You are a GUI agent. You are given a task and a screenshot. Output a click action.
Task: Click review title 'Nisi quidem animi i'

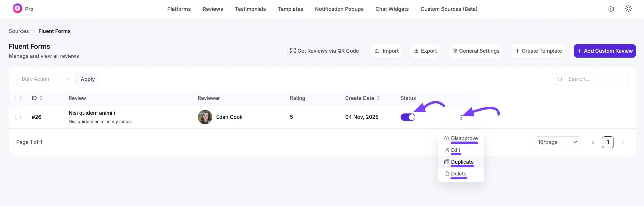(x=92, y=113)
